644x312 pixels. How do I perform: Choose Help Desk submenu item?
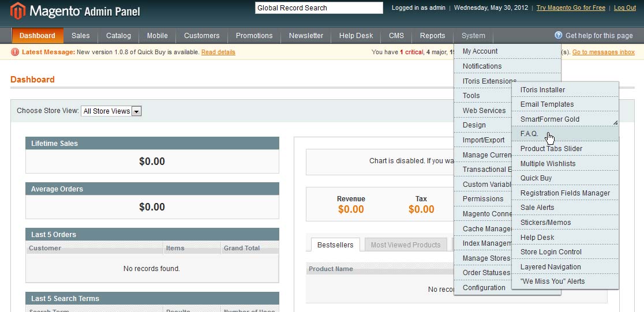coord(565,237)
